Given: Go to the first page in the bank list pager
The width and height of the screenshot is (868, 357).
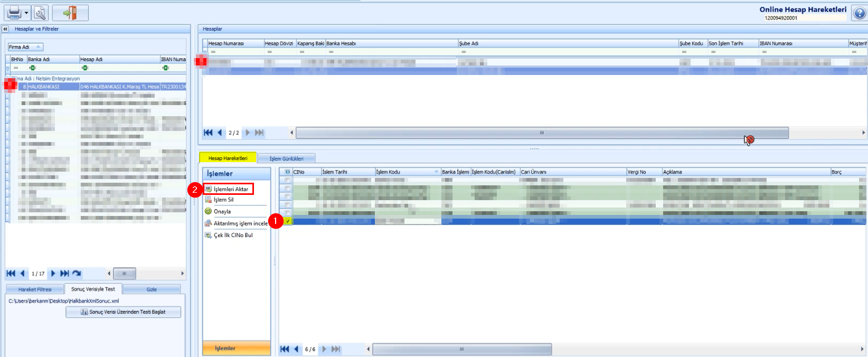Looking at the screenshot, I should [11, 274].
